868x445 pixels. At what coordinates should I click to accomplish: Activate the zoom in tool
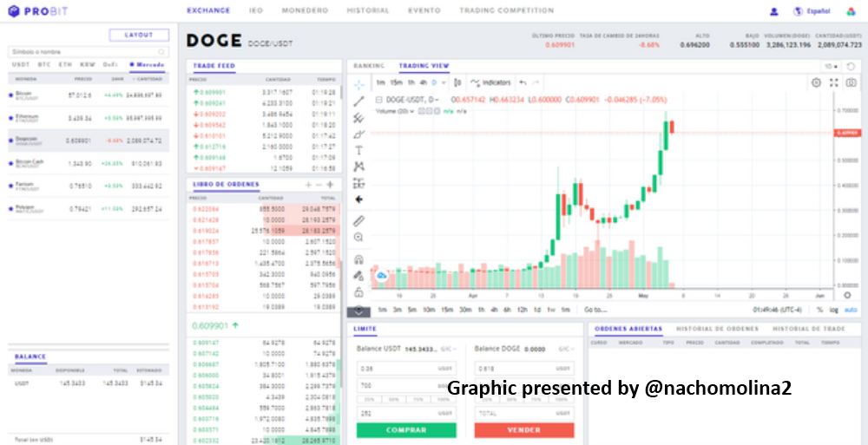358,237
